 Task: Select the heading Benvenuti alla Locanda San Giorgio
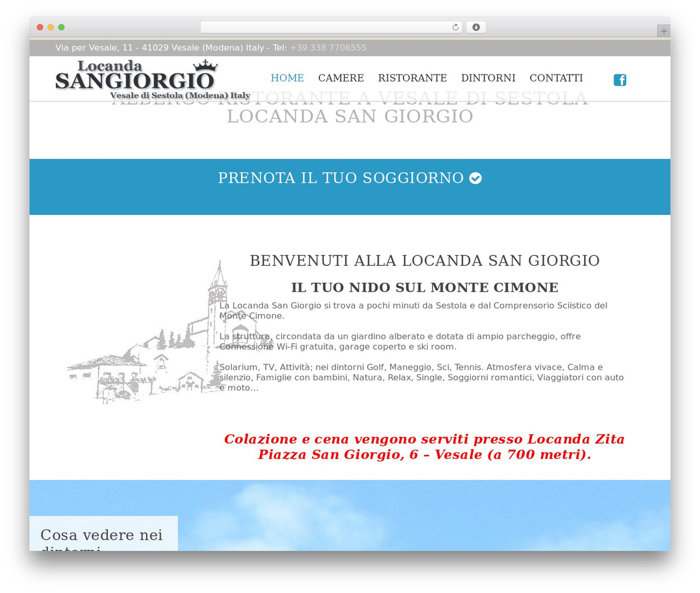coord(425,260)
